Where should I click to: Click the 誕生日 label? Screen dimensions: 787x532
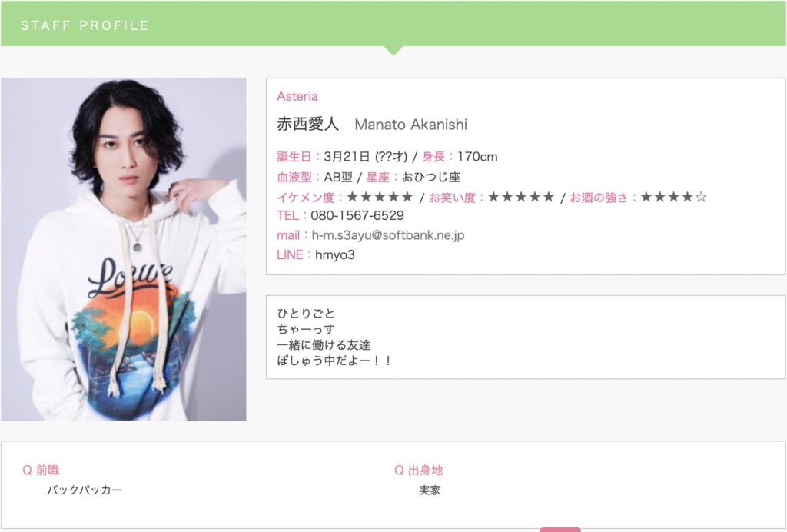(294, 157)
